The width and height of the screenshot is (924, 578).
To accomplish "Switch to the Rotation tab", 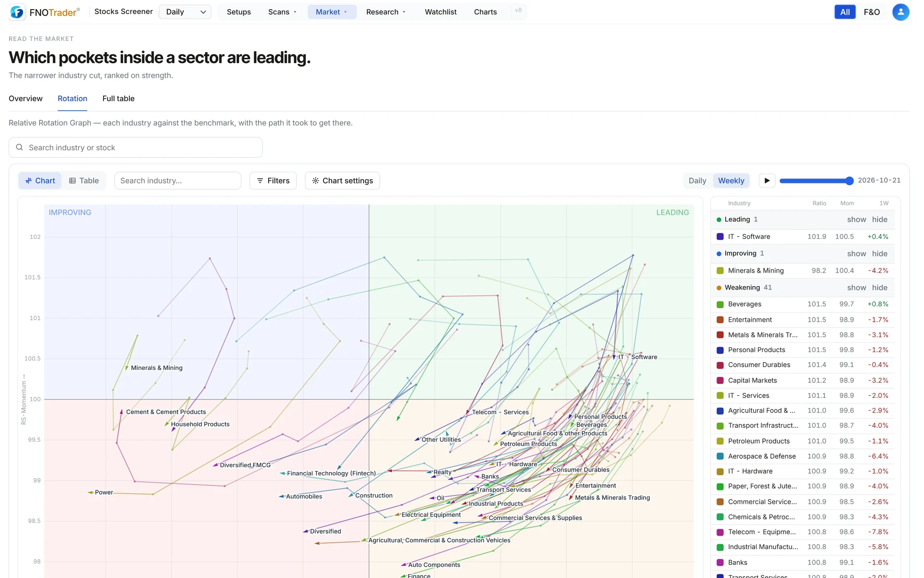I will (72, 99).
